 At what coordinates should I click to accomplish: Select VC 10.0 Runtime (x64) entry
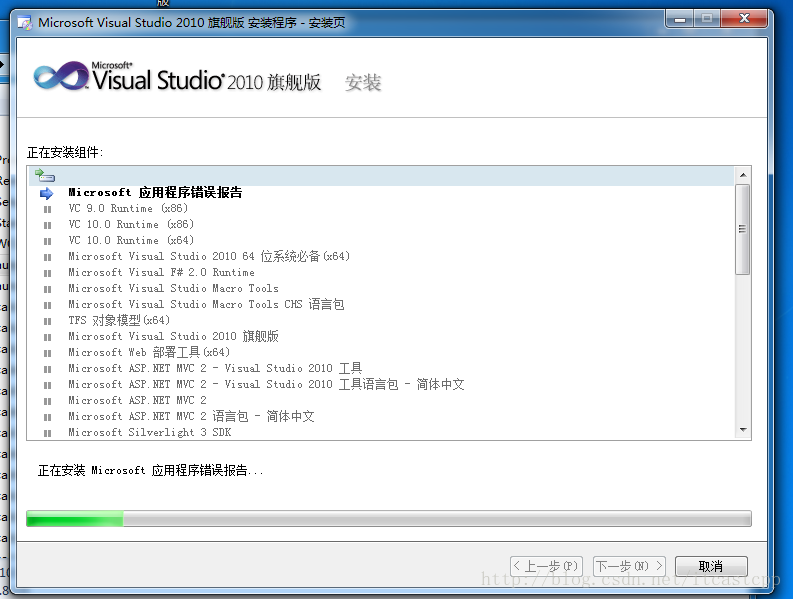click(131, 240)
